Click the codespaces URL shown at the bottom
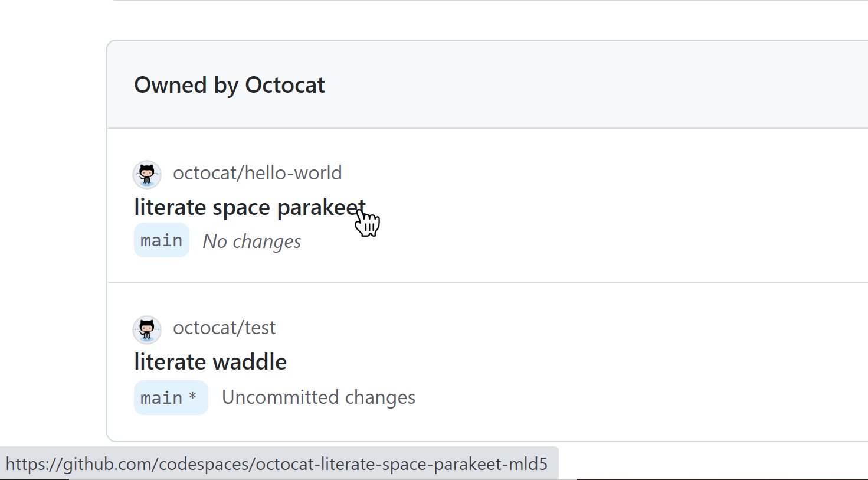 (277, 464)
